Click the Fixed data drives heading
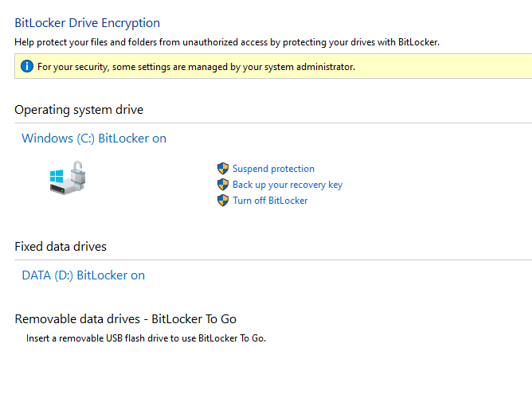Screen dimensions: 532x402 pyautogui.click(x=61, y=246)
